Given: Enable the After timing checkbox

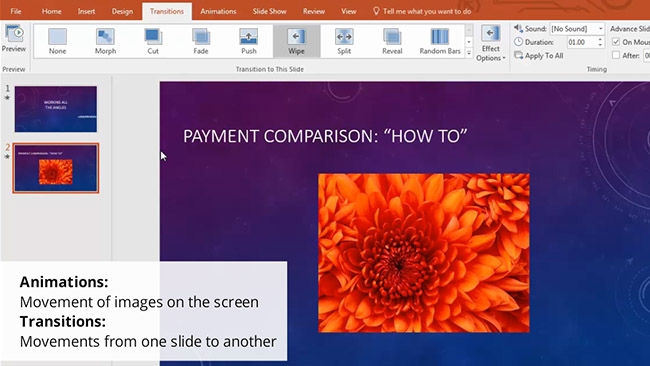Looking at the screenshot, I should (x=616, y=55).
